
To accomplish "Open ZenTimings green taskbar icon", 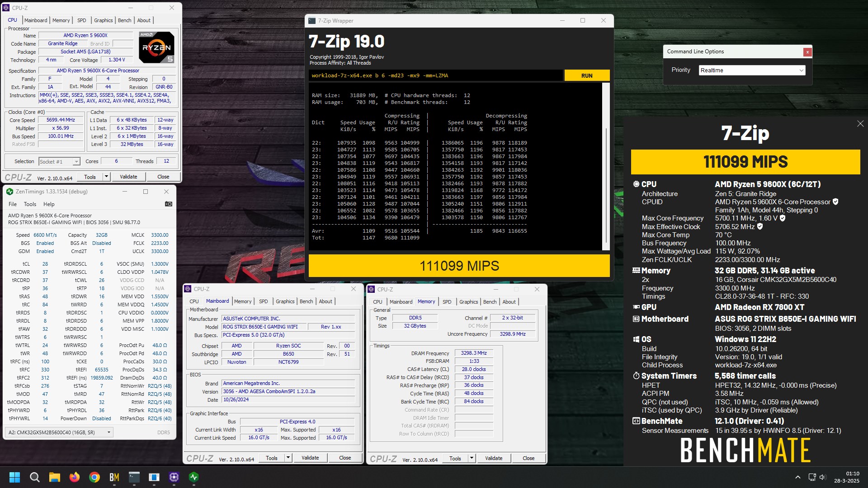I will (194, 477).
